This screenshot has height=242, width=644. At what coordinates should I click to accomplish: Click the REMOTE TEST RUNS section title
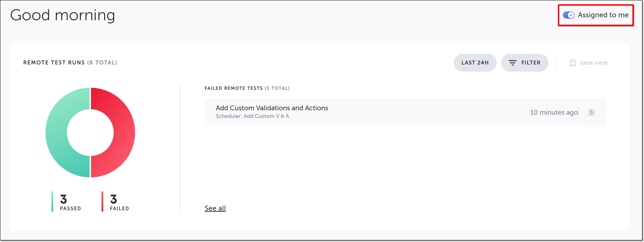tap(54, 63)
